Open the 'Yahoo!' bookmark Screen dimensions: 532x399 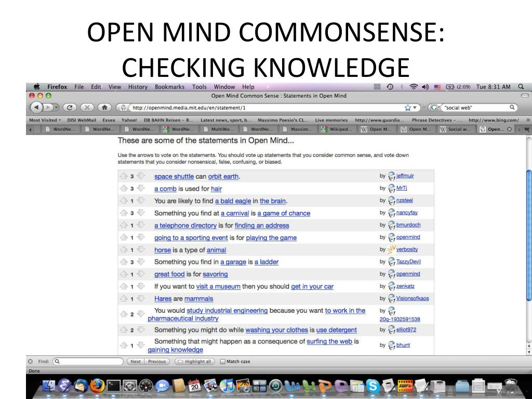[129, 120]
